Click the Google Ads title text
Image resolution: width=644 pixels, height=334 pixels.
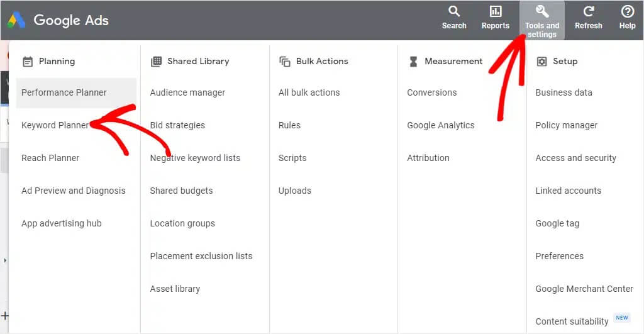point(71,20)
